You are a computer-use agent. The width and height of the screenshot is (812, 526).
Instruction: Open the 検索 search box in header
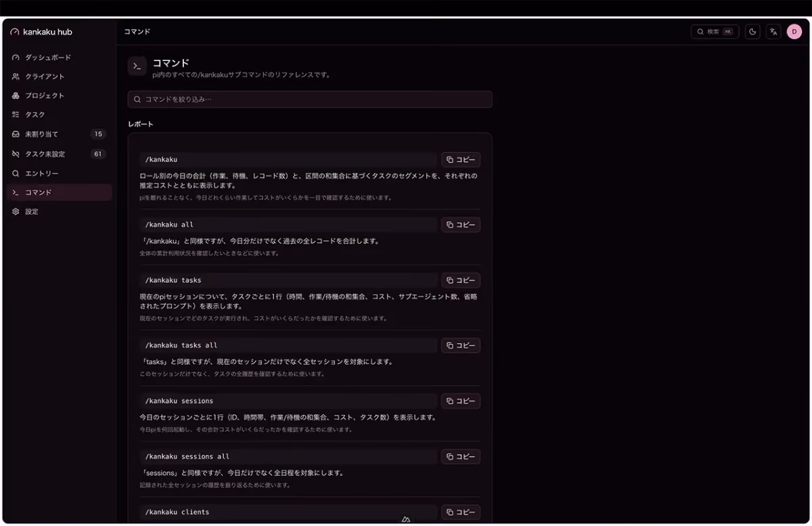715,32
